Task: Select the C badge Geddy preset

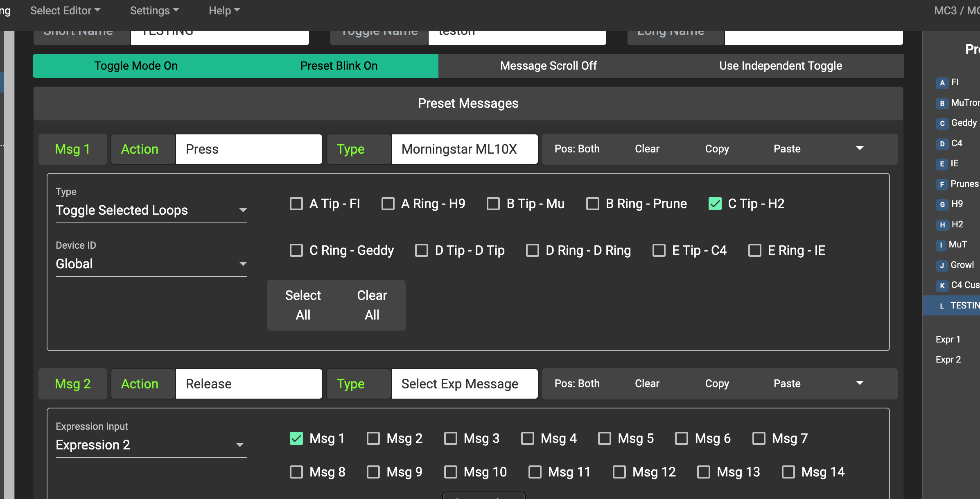Action: coord(942,123)
